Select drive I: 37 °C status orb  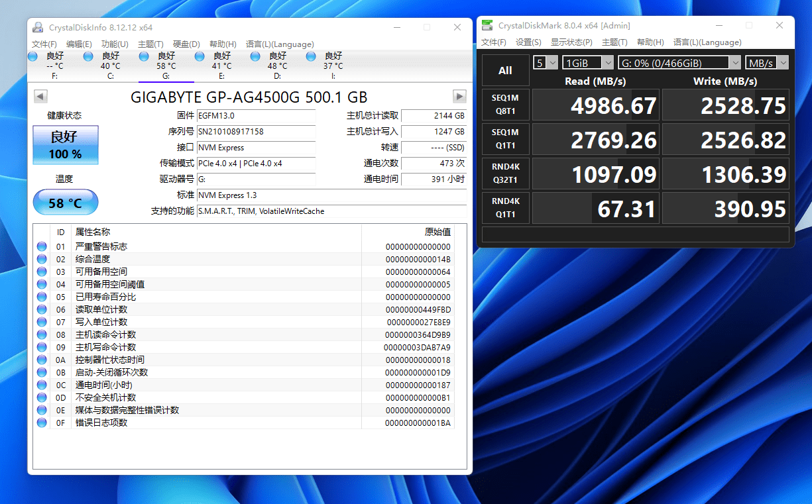[x=311, y=56]
